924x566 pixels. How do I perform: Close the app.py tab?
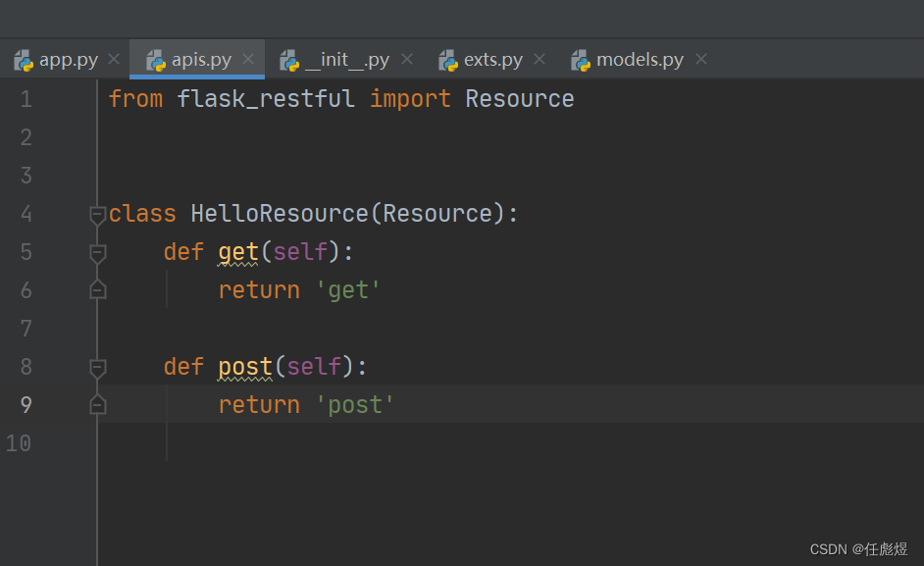pos(114,59)
